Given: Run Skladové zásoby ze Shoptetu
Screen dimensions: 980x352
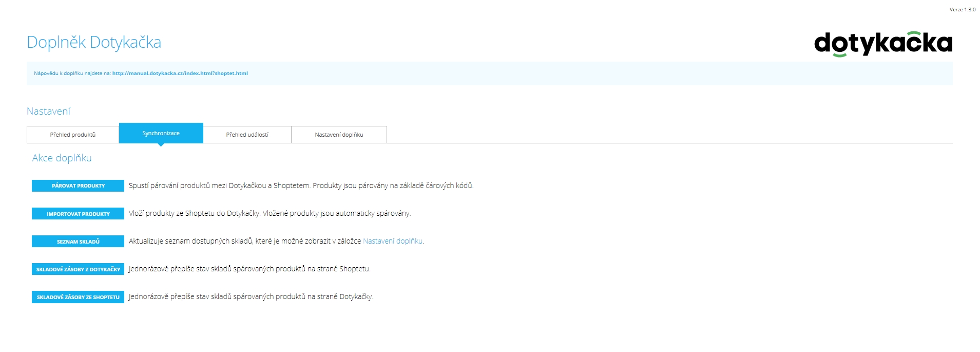Looking at the screenshot, I should tap(78, 297).
